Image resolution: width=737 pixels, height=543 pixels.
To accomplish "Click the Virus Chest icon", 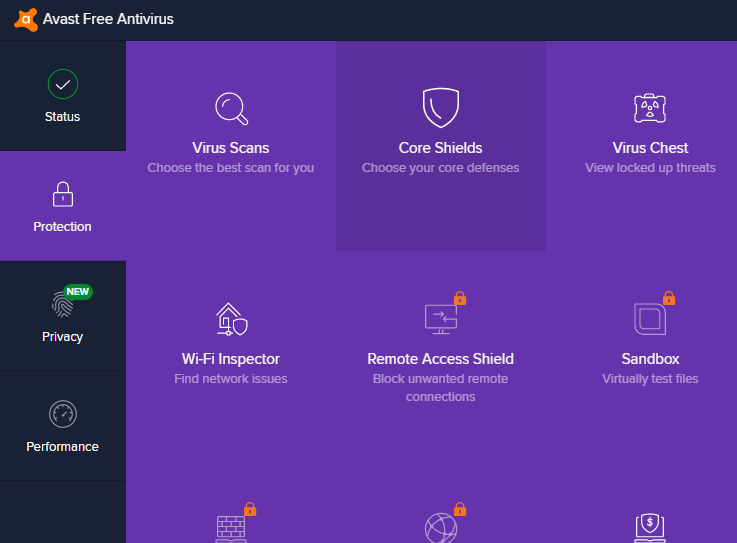I will [650, 108].
